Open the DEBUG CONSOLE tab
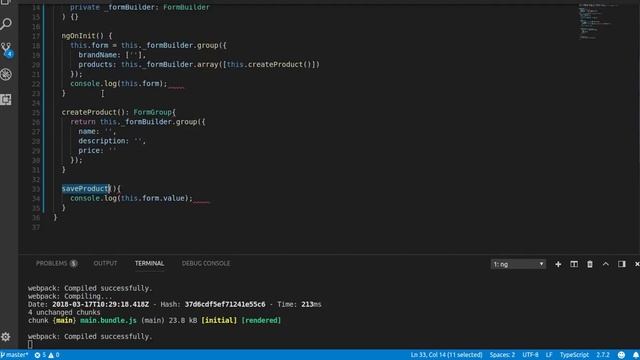The width and height of the screenshot is (640, 360). click(x=206, y=263)
